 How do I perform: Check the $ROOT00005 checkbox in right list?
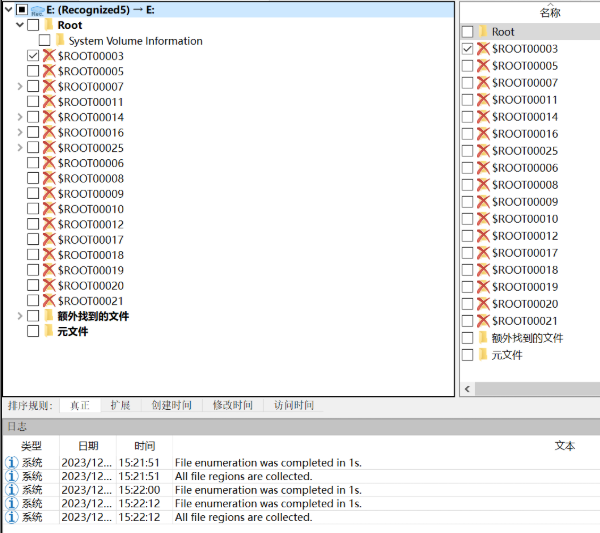pos(467,66)
